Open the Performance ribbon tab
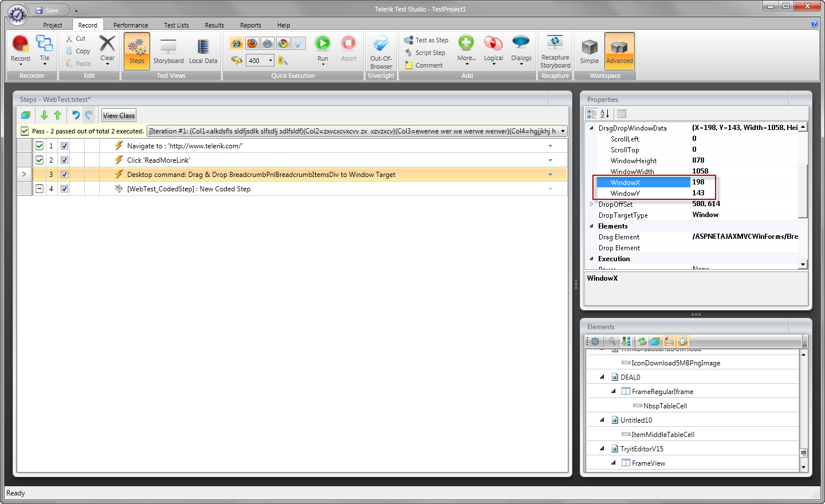This screenshot has height=504, width=825. [131, 25]
